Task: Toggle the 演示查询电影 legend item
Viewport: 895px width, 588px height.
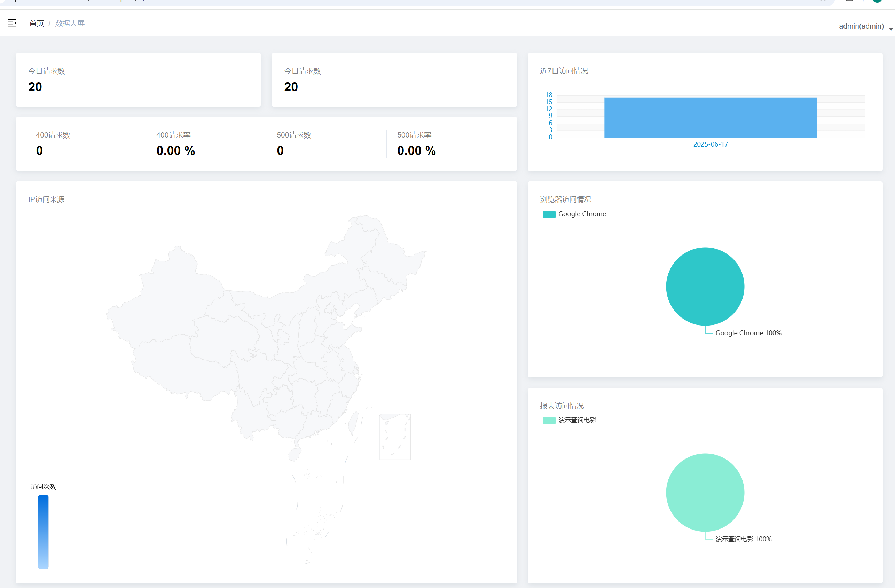Action: coord(576,420)
